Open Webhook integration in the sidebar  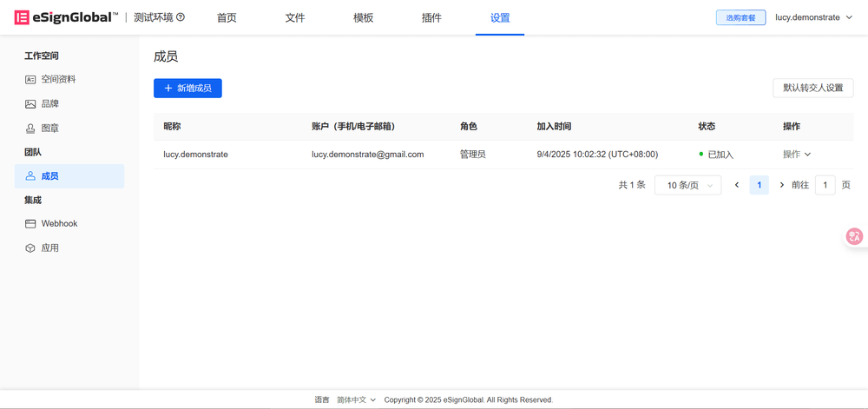59,223
